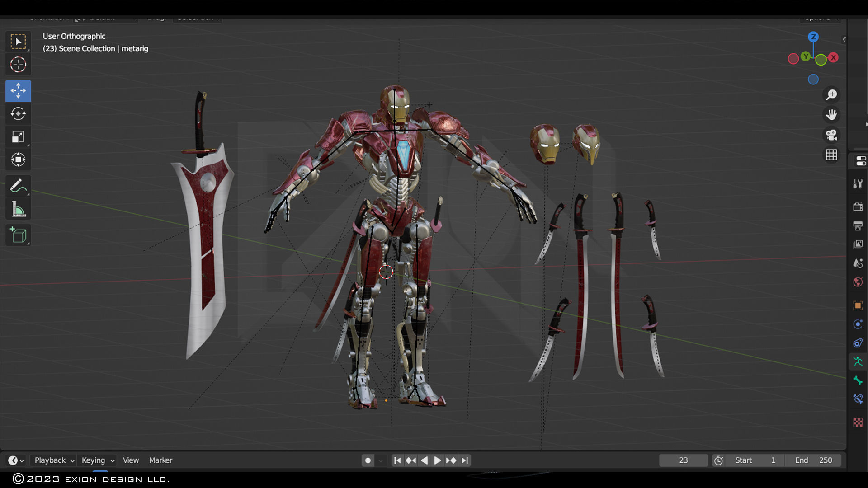868x488 pixels.
Task: Click the red 3D cursor in viewport
Action: (386, 272)
